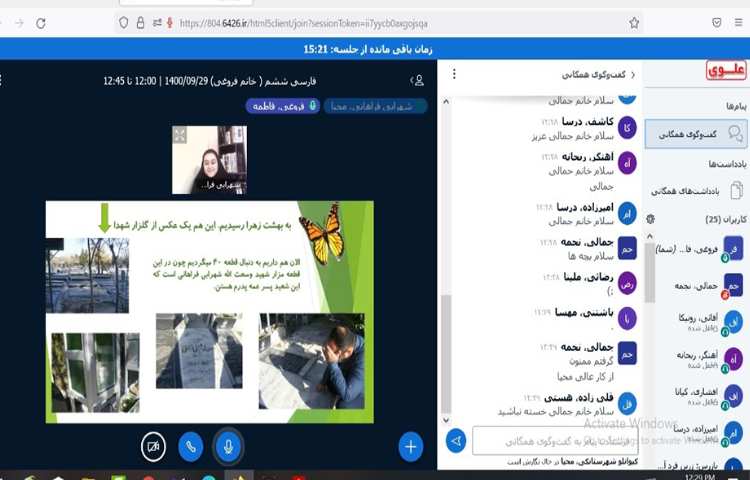Collapse the public chat panel with the chevron
Screen dimensions: 750x480
pyautogui.click(x=633, y=75)
